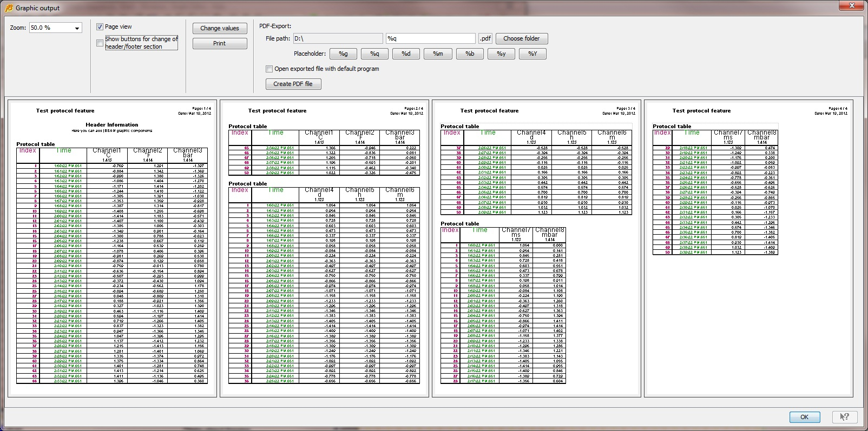
Task: Select page 1 / 4 preview
Action: click(x=112, y=248)
